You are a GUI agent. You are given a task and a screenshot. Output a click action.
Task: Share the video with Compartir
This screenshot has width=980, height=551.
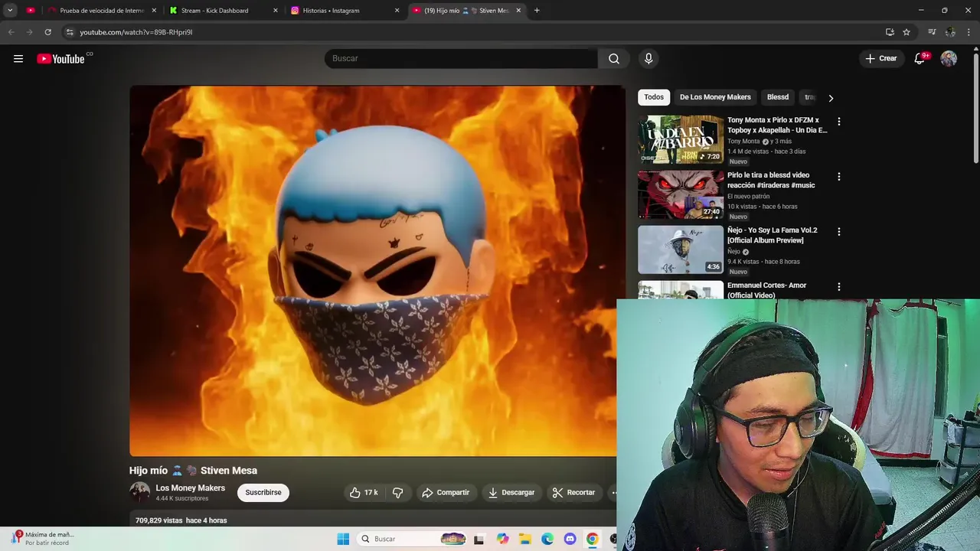[446, 493]
